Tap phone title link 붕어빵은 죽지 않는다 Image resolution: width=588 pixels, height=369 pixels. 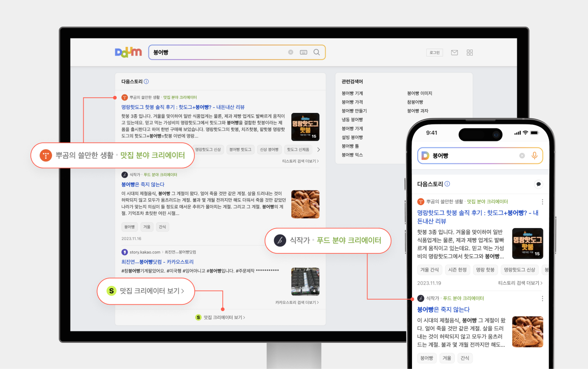pyautogui.click(x=443, y=310)
